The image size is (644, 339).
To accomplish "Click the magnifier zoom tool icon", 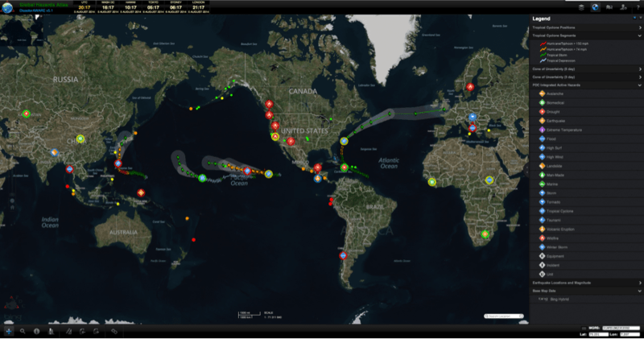I will pyautogui.click(x=23, y=331).
